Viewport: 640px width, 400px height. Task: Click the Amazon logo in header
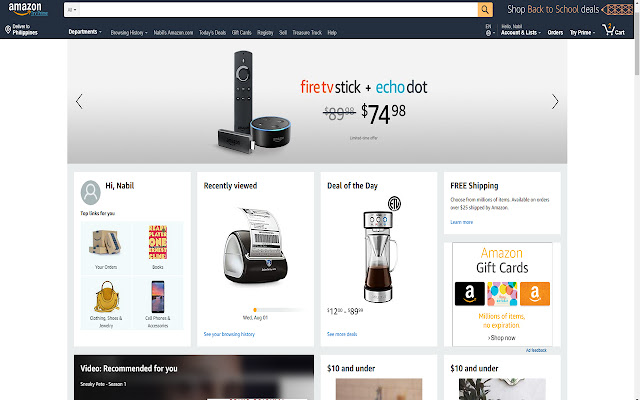tap(28, 9)
